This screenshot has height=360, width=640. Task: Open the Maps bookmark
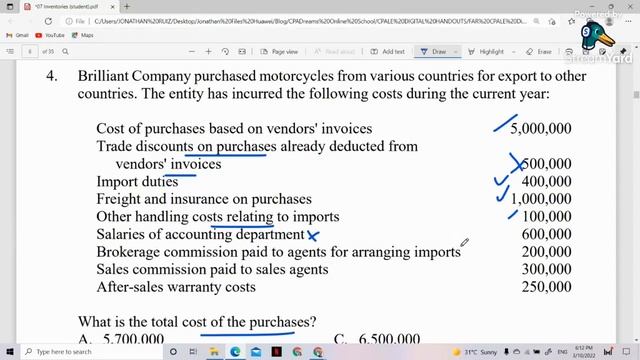click(82, 36)
